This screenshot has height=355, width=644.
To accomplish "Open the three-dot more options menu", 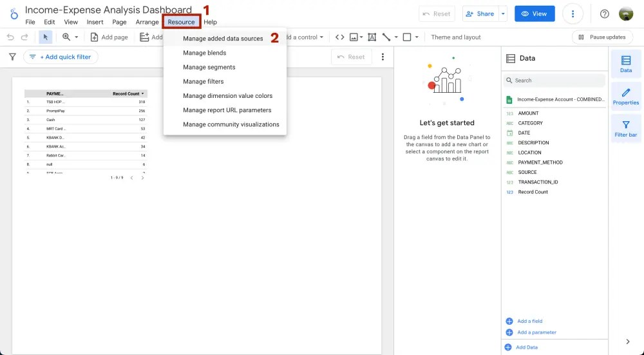I will pos(573,14).
